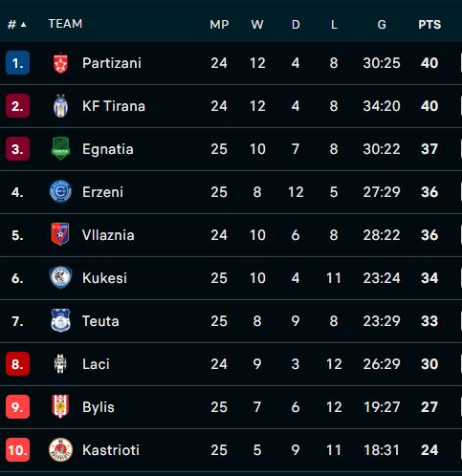Screen dimensions: 462x476
Task: Sort table by rank arrow
Action: coord(23,25)
